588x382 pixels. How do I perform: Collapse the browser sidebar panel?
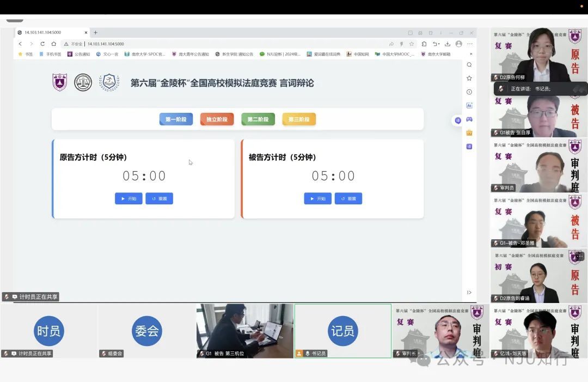pyautogui.click(x=469, y=293)
